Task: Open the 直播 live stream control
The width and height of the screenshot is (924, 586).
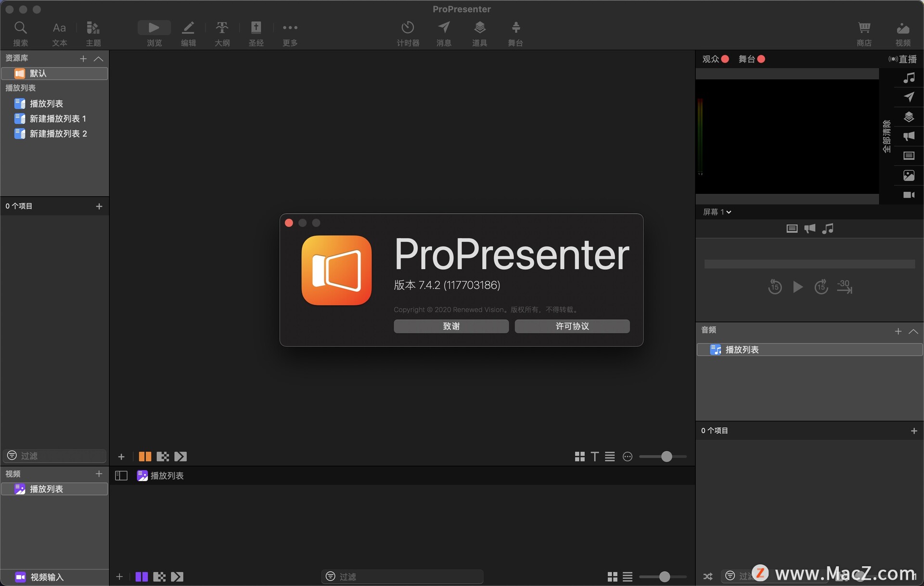Action: click(903, 59)
